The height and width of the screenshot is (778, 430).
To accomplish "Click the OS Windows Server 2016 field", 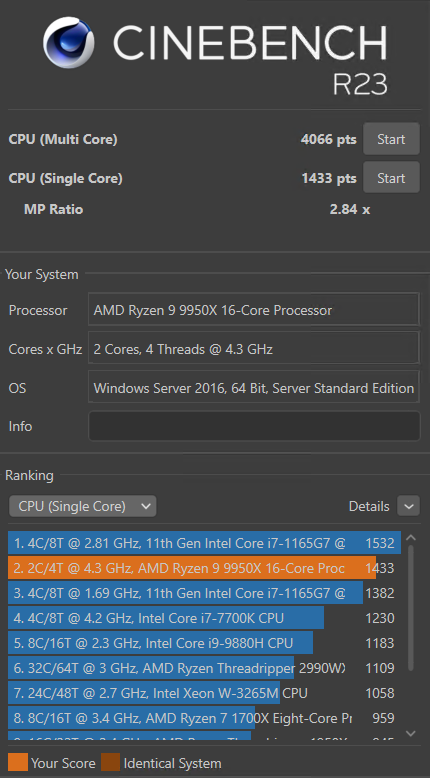I will (x=254, y=388).
